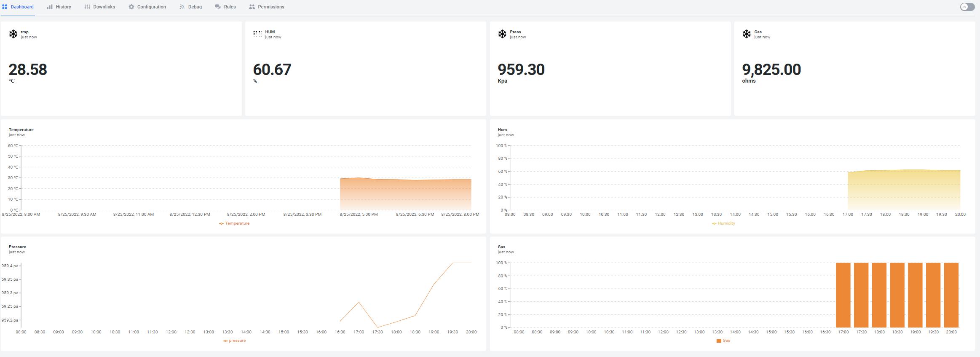Click the snowflake icon on Gas widget
The image size is (980, 357).
747,34
